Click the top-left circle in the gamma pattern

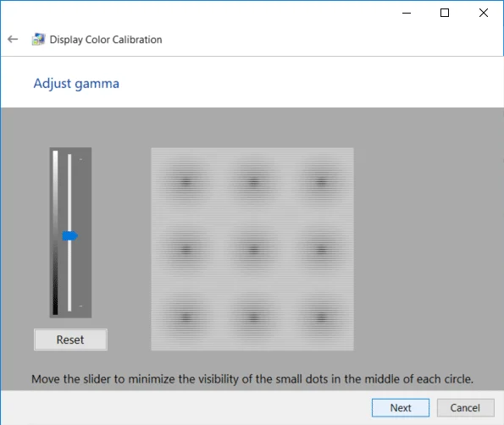pyautogui.click(x=186, y=182)
